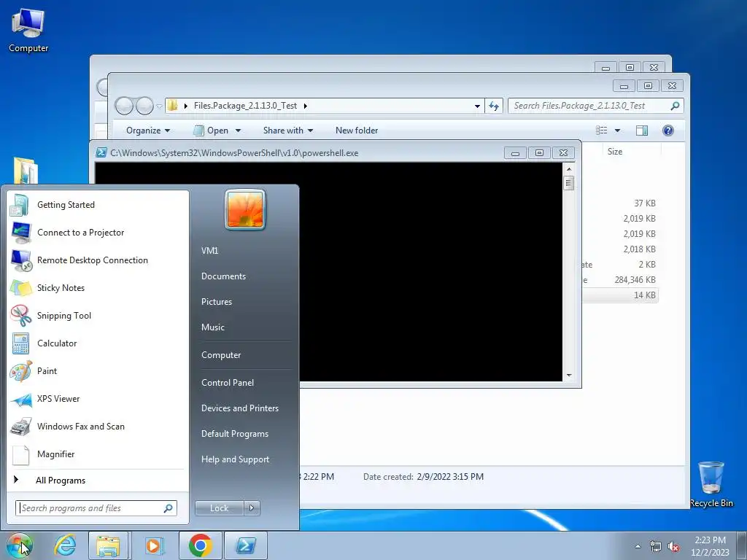Show hidden tray icons arrow
Viewport: 747px width, 560px height.
click(x=638, y=546)
